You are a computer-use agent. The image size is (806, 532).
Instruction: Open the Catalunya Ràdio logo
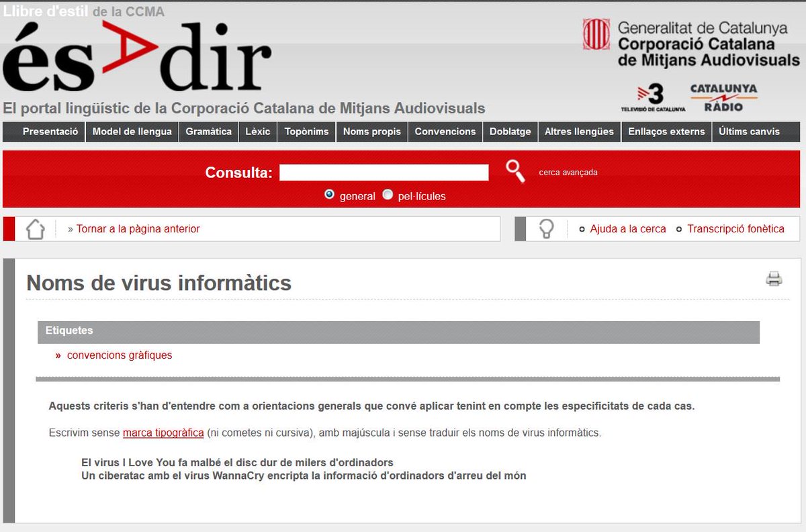723,97
